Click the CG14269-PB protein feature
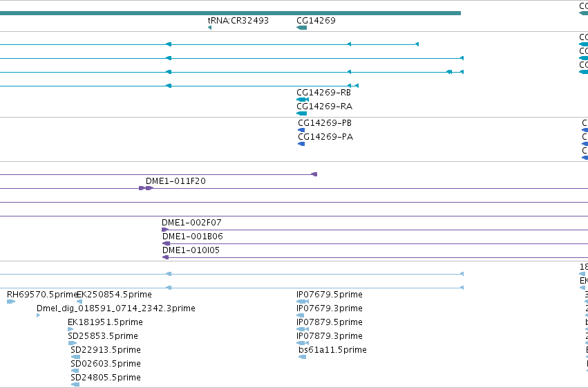This screenshot has width=588, height=388. click(x=301, y=130)
